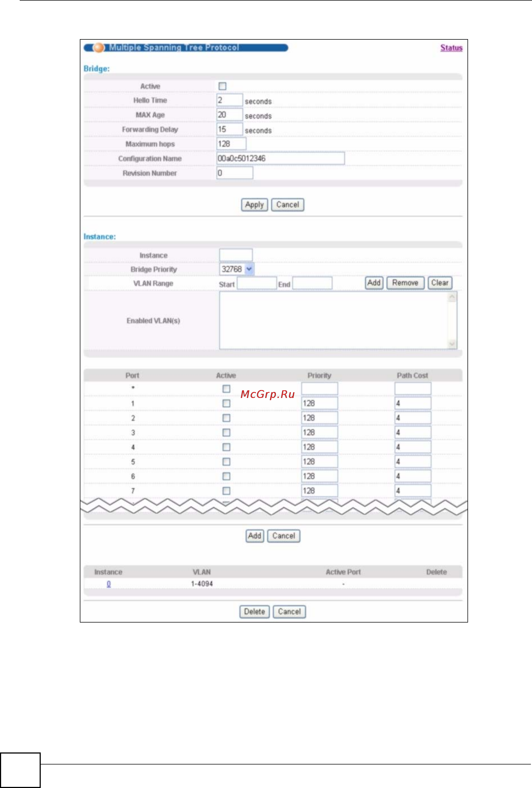
Task: Toggle Active checkbox for port 3
Action: coord(226,432)
